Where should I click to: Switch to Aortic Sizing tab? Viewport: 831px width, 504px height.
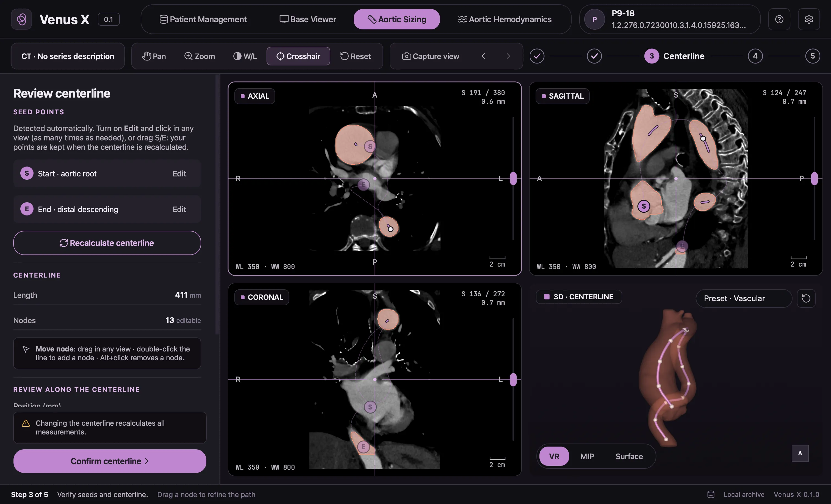(x=397, y=19)
